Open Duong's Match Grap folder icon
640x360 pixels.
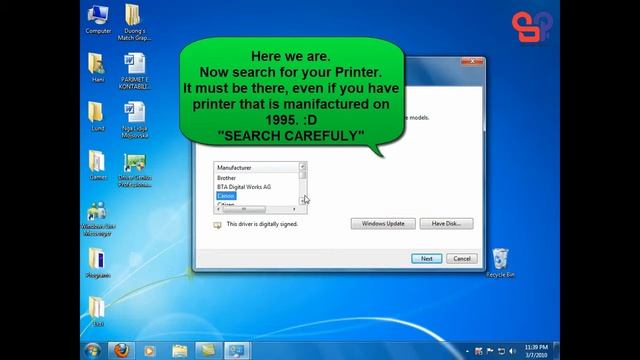[134, 22]
